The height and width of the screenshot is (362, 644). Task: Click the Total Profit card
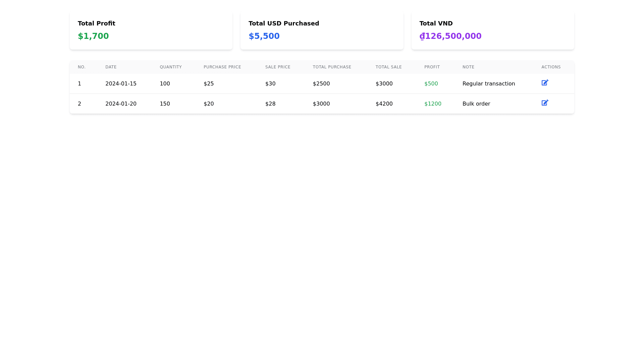point(151,30)
